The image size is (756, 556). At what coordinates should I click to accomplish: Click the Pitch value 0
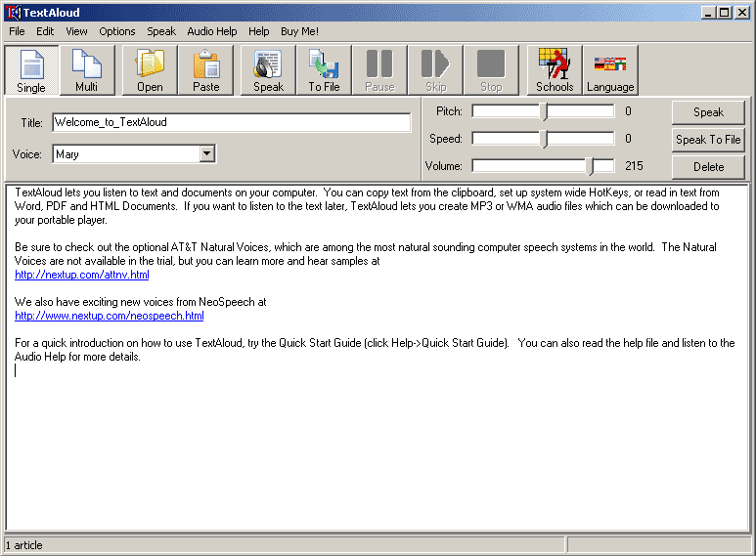tap(628, 111)
